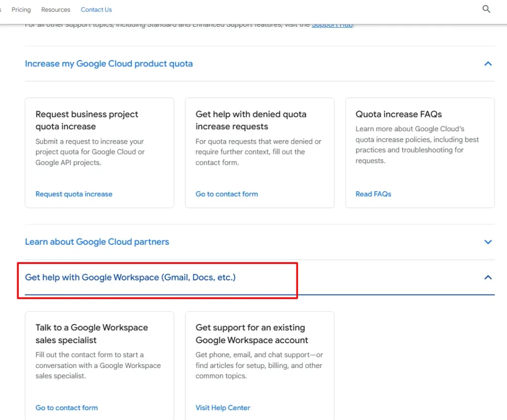Follow the Visit Help Center link
Screen dimensions: 507x420
[223, 408]
